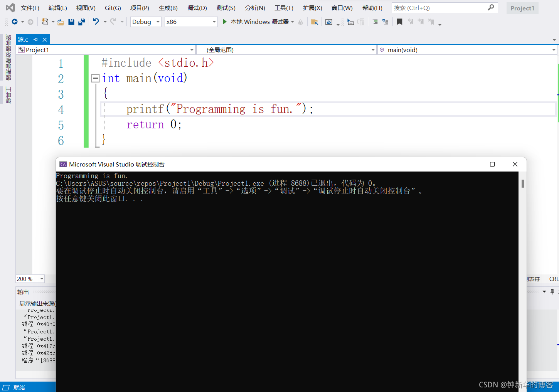Click the undo arrow icon
This screenshot has height=392, width=559.
(96, 22)
